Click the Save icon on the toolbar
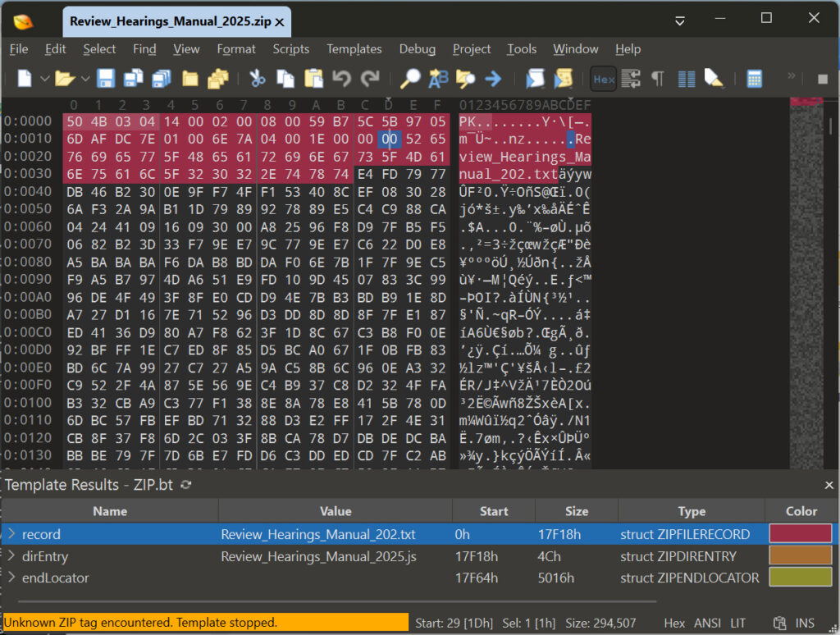Image resolution: width=840 pixels, height=635 pixels. click(105, 79)
